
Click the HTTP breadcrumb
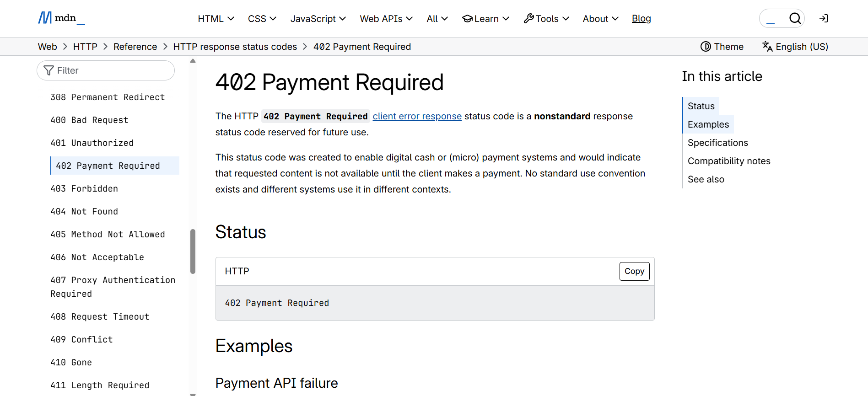(85, 47)
